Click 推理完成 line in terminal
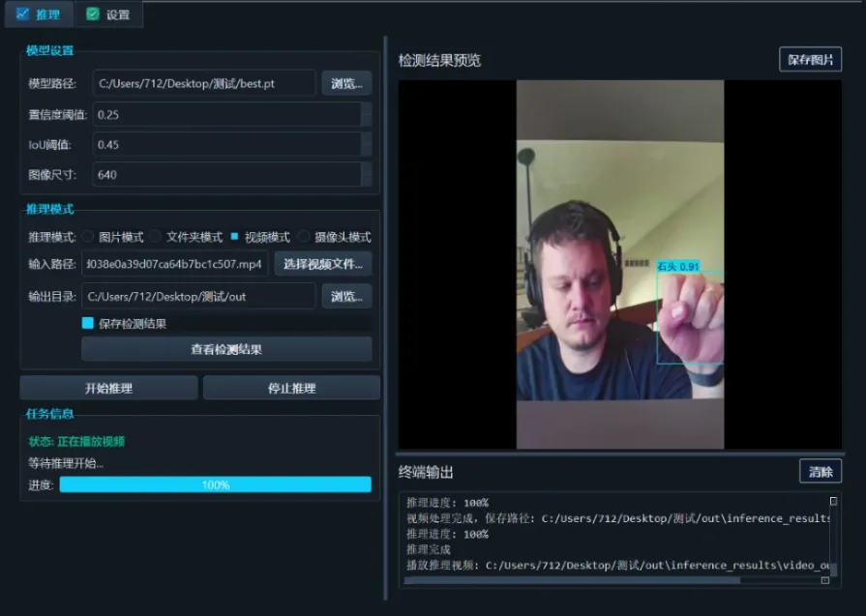Screen dimensions: 866x616 tap(429, 549)
